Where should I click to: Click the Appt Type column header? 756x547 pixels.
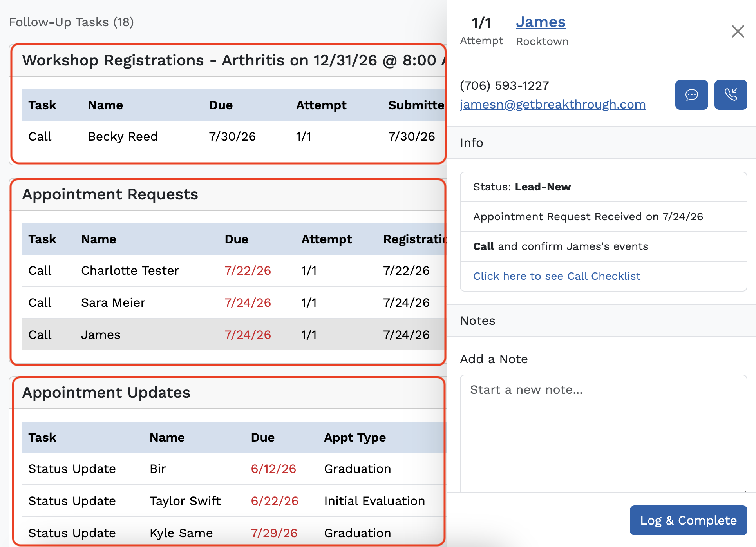click(x=355, y=437)
